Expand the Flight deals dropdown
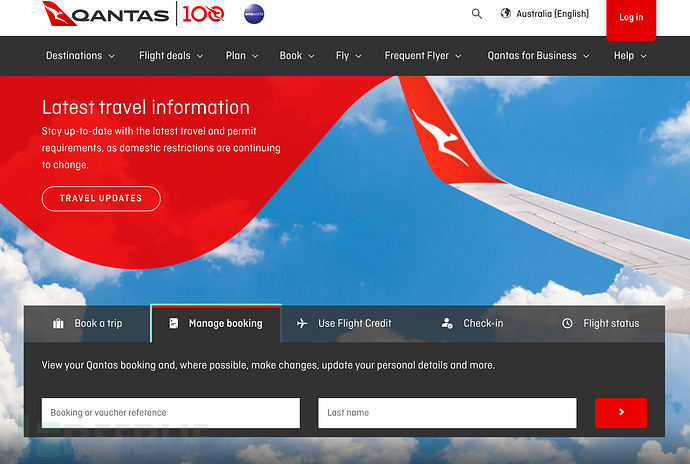Viewport: 690px width, 464px height. (171, 56)
